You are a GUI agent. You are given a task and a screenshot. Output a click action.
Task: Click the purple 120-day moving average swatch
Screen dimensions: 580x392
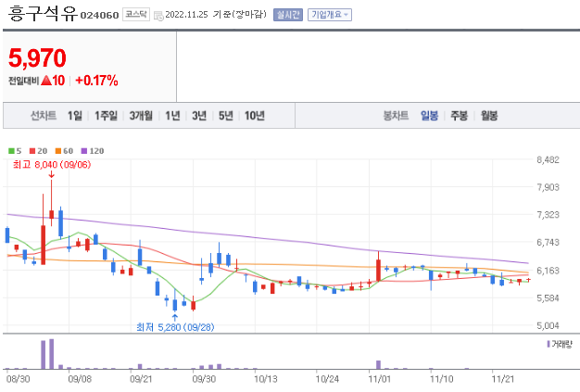coord(84,151)
